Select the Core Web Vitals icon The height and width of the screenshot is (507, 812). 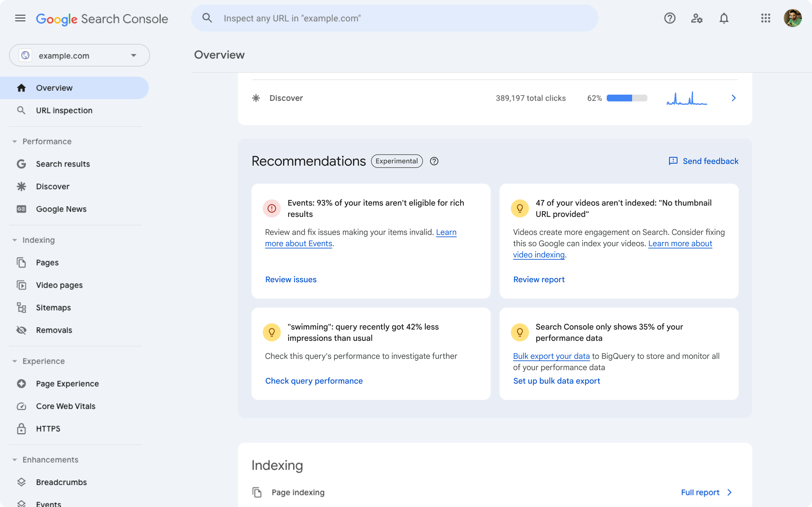(x=21, y=406)
